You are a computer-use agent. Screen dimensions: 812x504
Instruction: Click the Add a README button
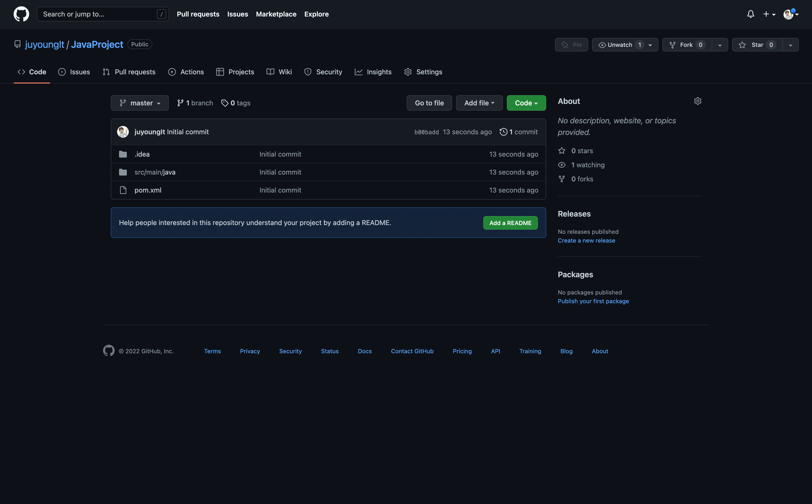(x=510, y=223)
